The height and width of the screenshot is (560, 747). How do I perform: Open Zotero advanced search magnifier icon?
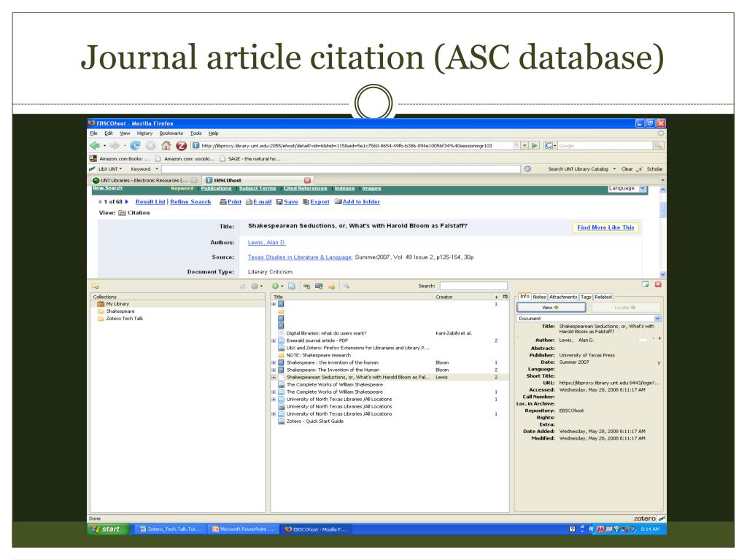(347, 286)
